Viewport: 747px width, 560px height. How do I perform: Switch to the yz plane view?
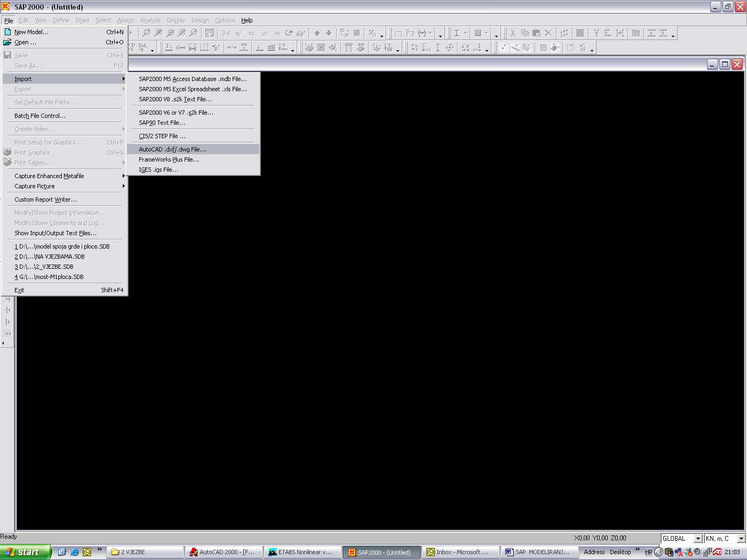[x=264, y=33]
